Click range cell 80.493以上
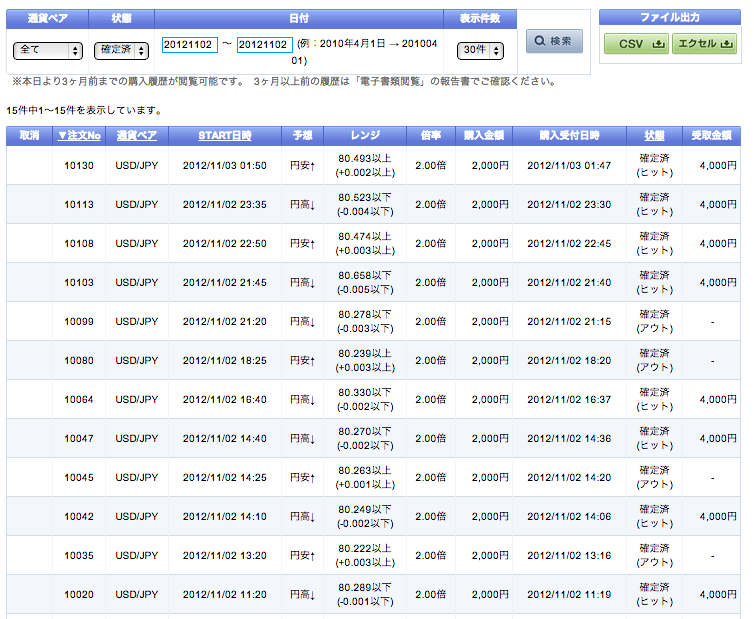Viewport: 754px width, 619px height. [365, 165]
